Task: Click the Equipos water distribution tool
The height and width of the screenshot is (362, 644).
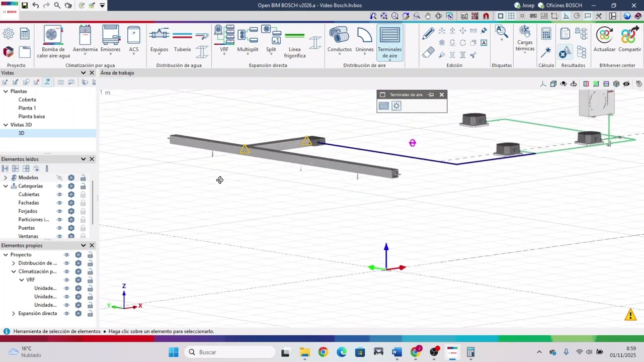Action: [x=159, y=39]
